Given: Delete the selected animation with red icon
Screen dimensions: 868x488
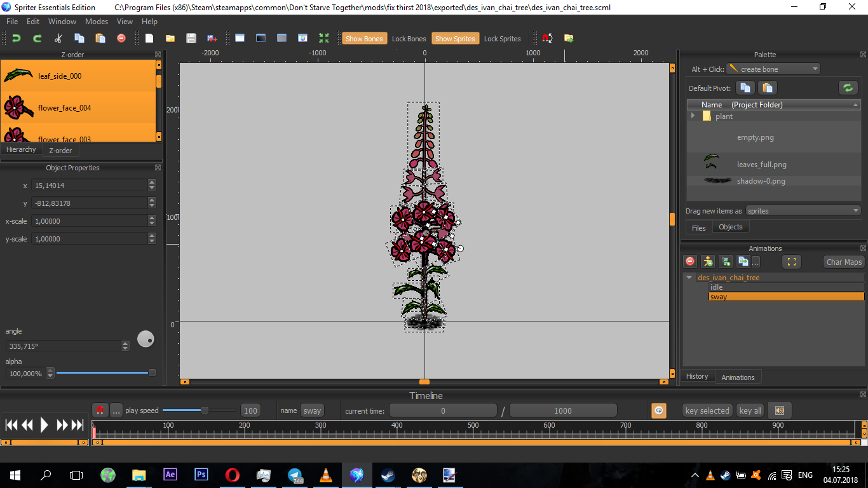Looking at the screenshot, I should pyautogui.click(x=690, y=262).
